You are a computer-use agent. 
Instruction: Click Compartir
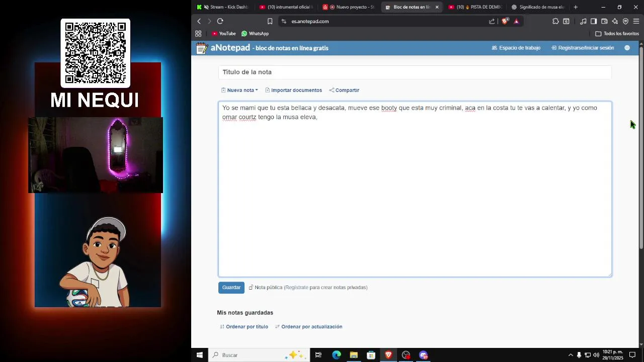pos(344,90)
